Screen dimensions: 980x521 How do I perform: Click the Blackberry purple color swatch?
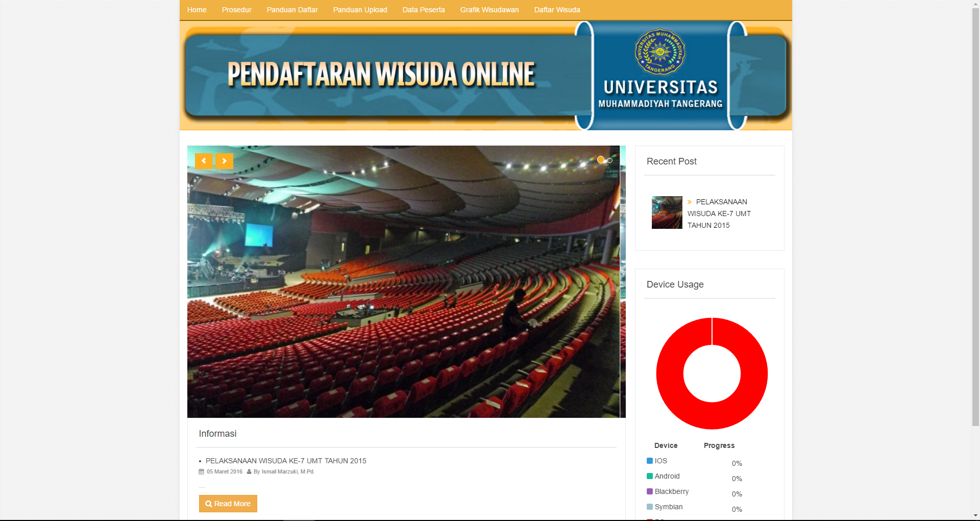tap(650, 491)
